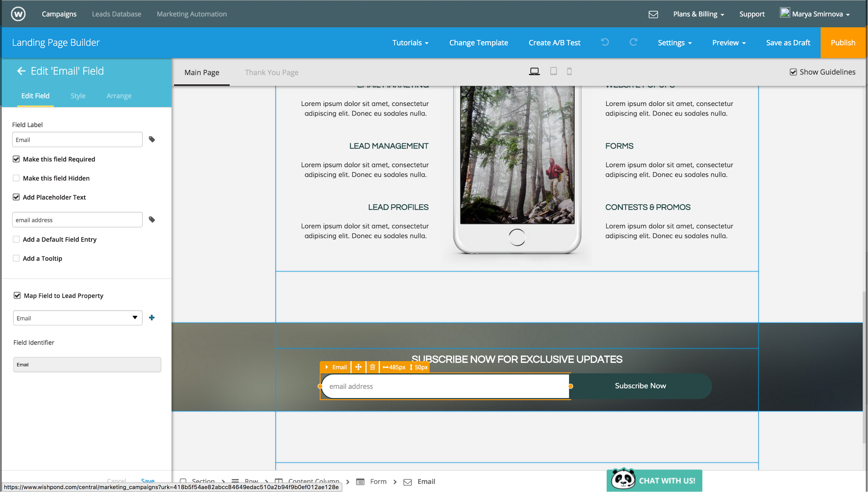Click the Form icon in breadcrumb
The height and width of the screenshot is (492, 868).
pyautogui.click(x=360, y=482)
